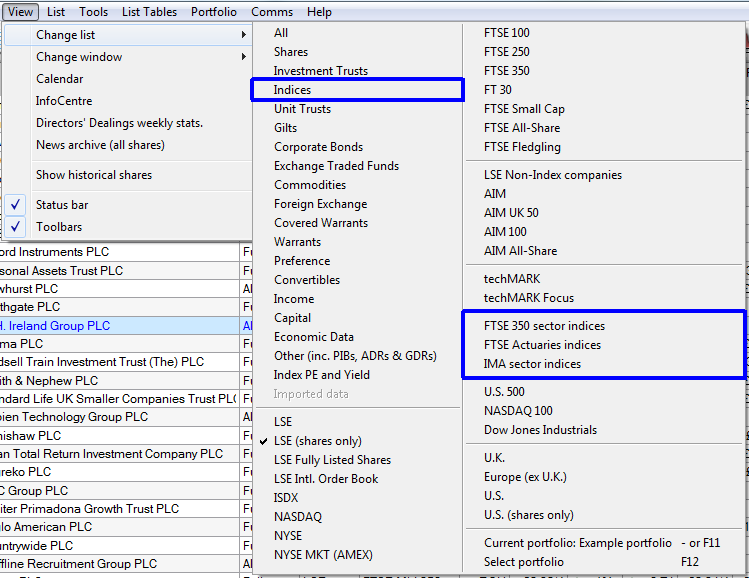Image resolution: width=749 pixels, height=578 pixels.
Task: Pick IMA sector indices option
Action: point(532,364)
